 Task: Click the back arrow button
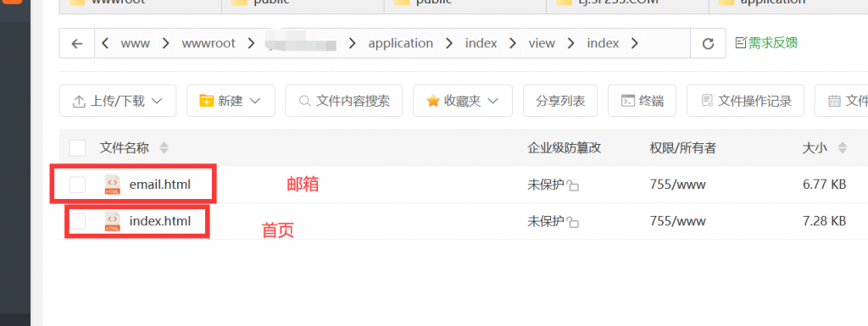pyautogui.click(x=77, y=44)
